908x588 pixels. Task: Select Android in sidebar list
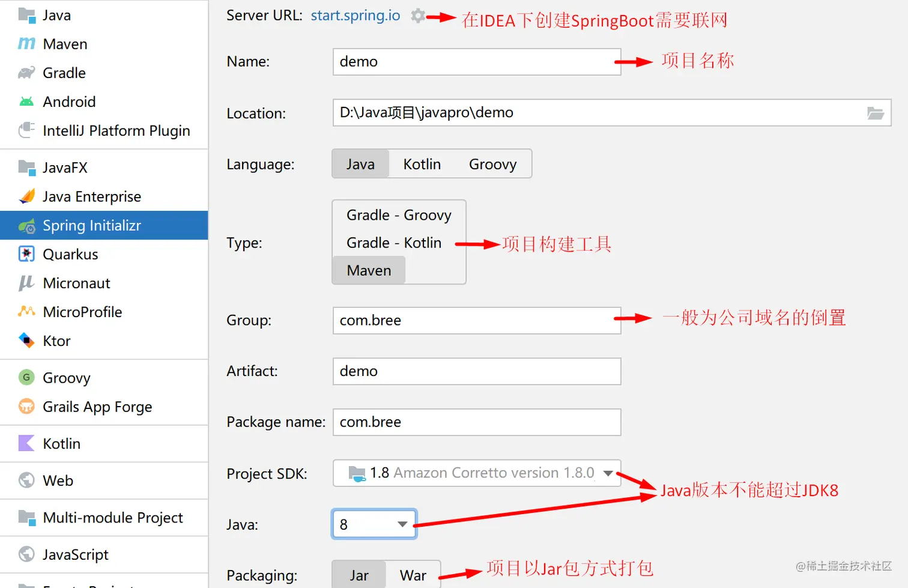point(104,102)
